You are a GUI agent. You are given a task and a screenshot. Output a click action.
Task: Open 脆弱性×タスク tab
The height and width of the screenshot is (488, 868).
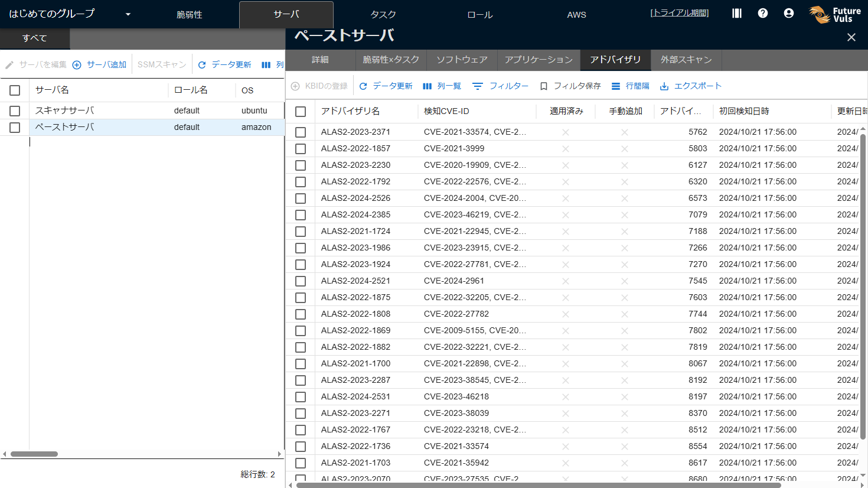(391, 60)
